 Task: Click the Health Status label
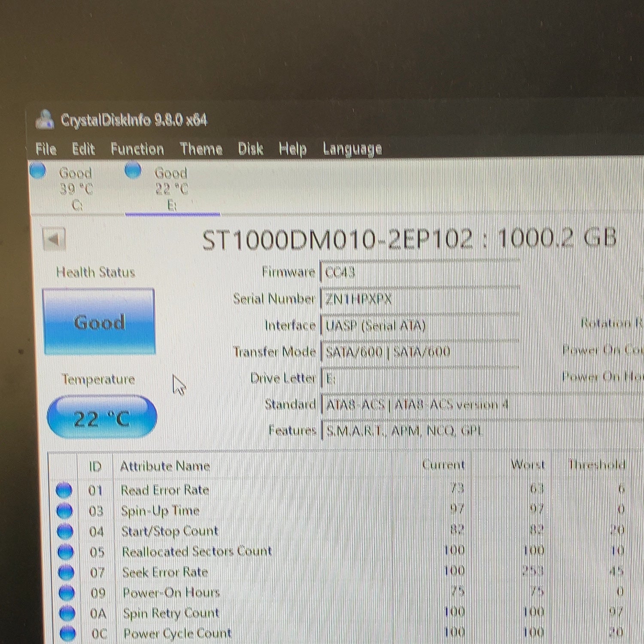(96, 272)
